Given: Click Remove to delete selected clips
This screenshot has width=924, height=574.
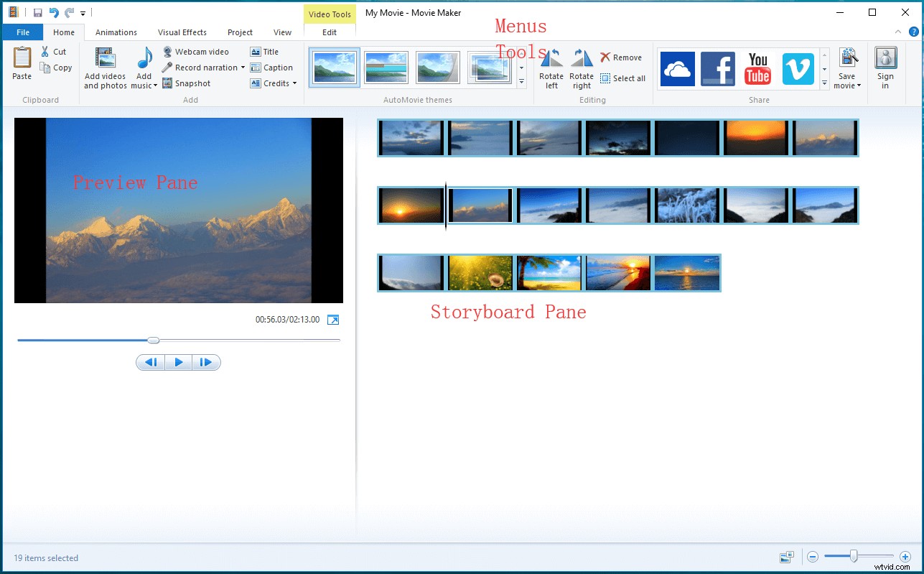Looking at the screenshot, I should click(x=622, y=57).
